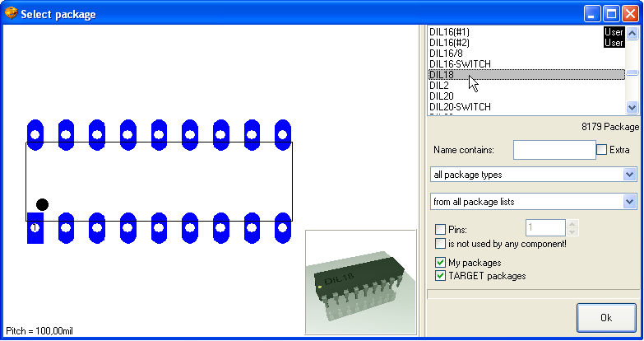The height and width of the screenshot is (341, 644).
Task: Choose DIL20 package in list
Action: [442, 96]
